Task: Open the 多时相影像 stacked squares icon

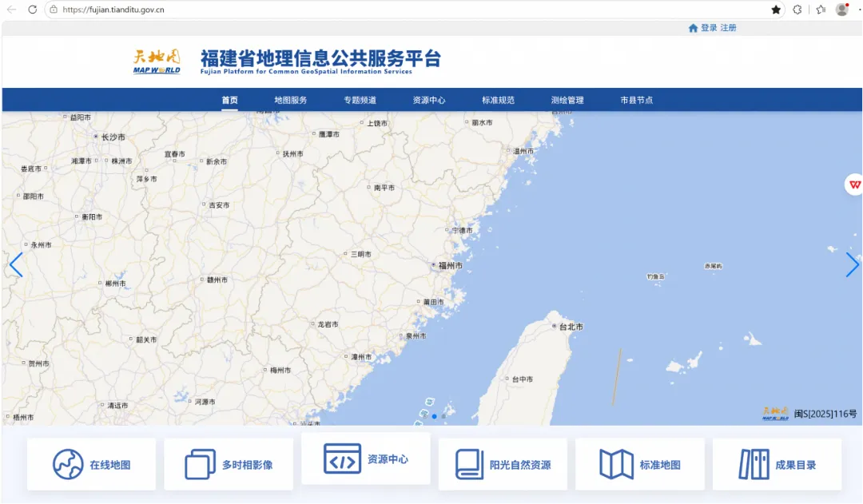Action: tap(200, 464)
